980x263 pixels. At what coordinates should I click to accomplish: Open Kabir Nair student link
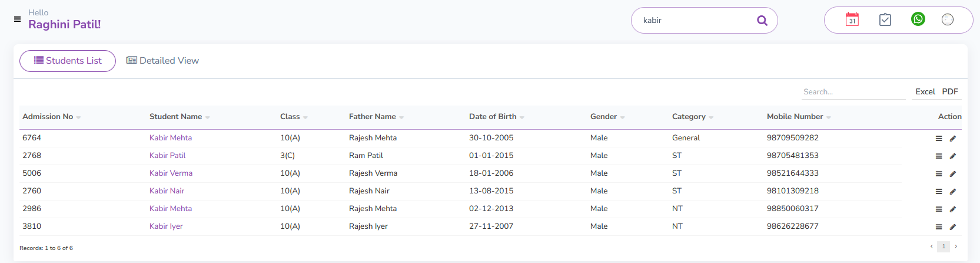tap(167, 191)
